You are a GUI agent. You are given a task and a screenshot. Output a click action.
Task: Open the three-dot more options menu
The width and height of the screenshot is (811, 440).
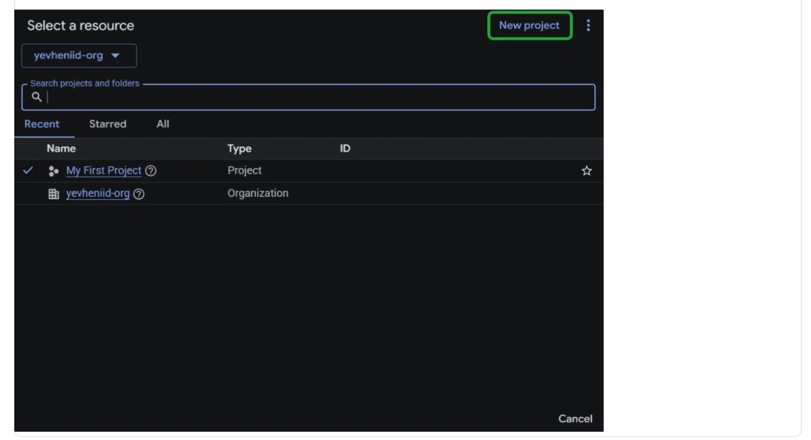[x=588, y=25]
